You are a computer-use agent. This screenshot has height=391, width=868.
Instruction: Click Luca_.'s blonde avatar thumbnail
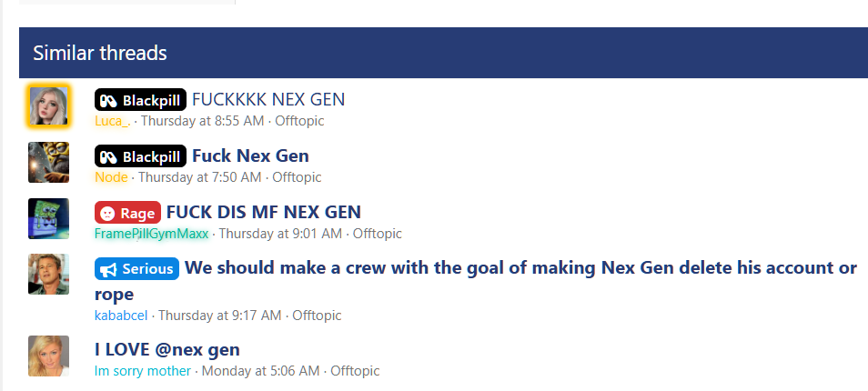point(48,106)
